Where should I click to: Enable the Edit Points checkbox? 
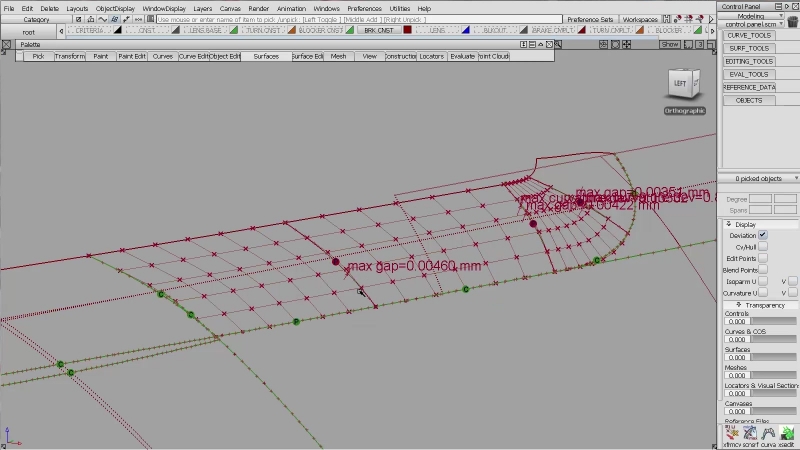point(763,258)
